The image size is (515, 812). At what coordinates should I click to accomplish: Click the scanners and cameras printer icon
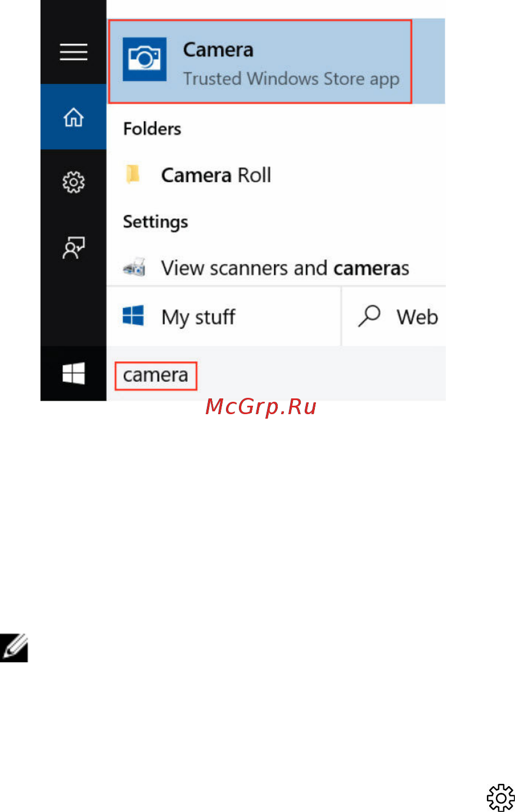[x=134, y=267]
